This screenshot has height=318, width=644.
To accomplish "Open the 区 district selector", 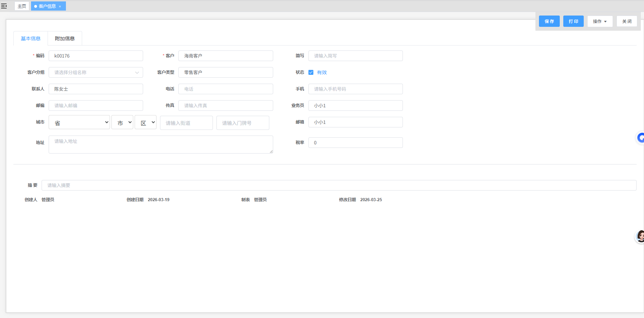I will click(146, 122).
